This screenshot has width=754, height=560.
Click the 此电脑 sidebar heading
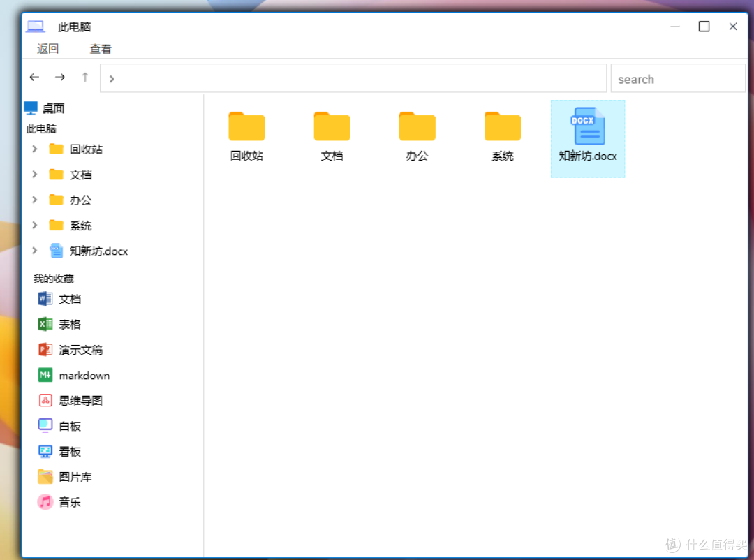(41, 129)
